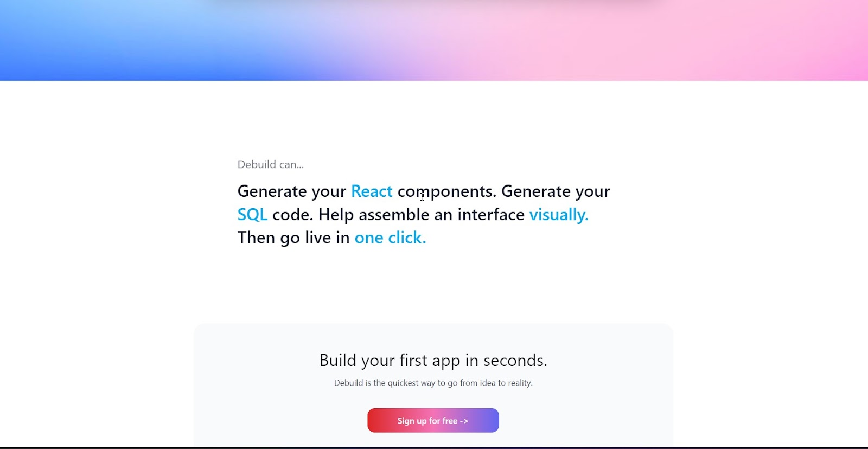Click the "Debuild is the quickest way" subtitle

point(433,383)
